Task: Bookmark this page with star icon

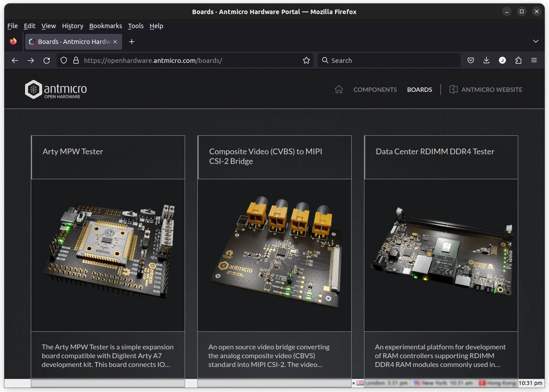Action: [x=306, y=61]
